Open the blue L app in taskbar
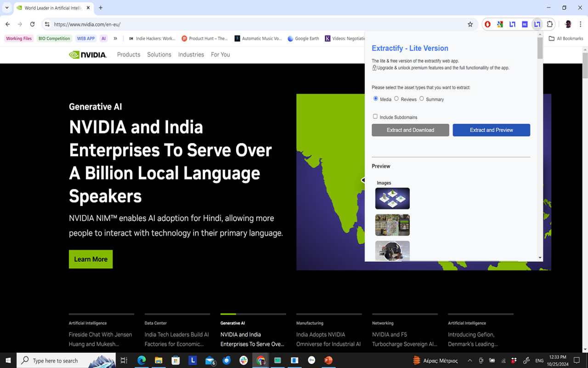 point(192,361)
